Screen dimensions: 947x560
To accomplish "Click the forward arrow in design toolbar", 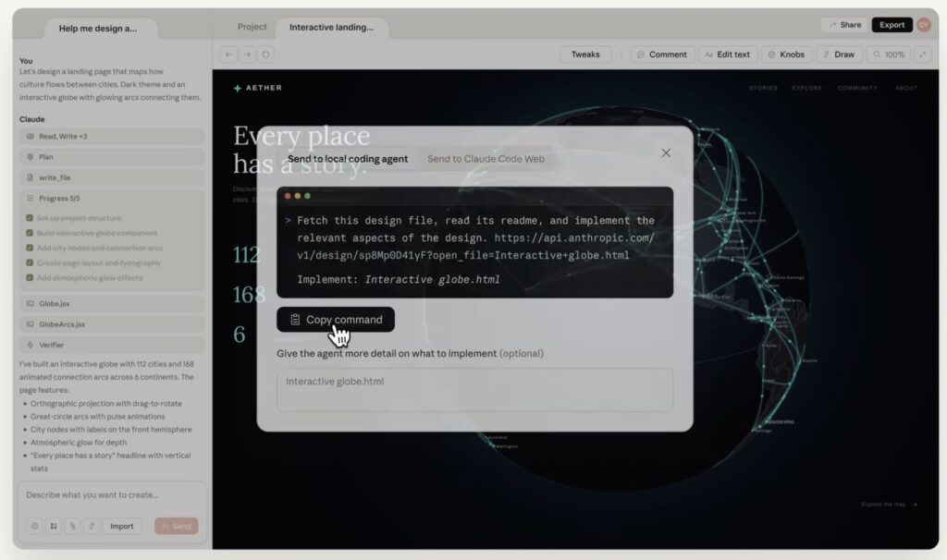I will 247,55.
